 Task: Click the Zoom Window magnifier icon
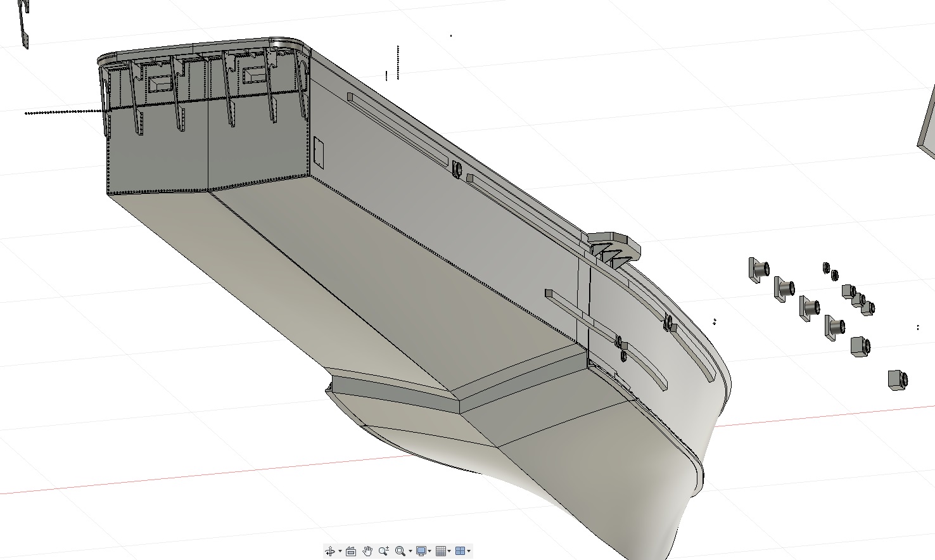coord(400,551)
